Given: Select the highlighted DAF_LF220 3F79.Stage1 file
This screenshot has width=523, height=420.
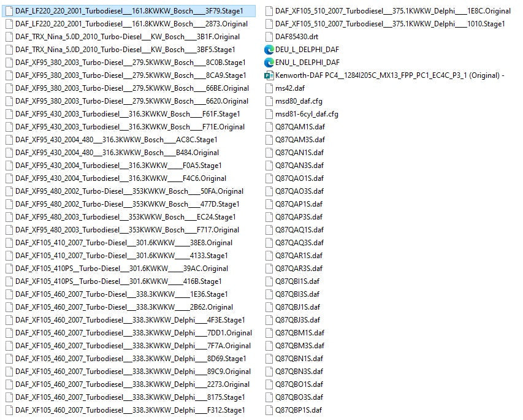Looking at the screenshot, I should [x=129, y=11].
